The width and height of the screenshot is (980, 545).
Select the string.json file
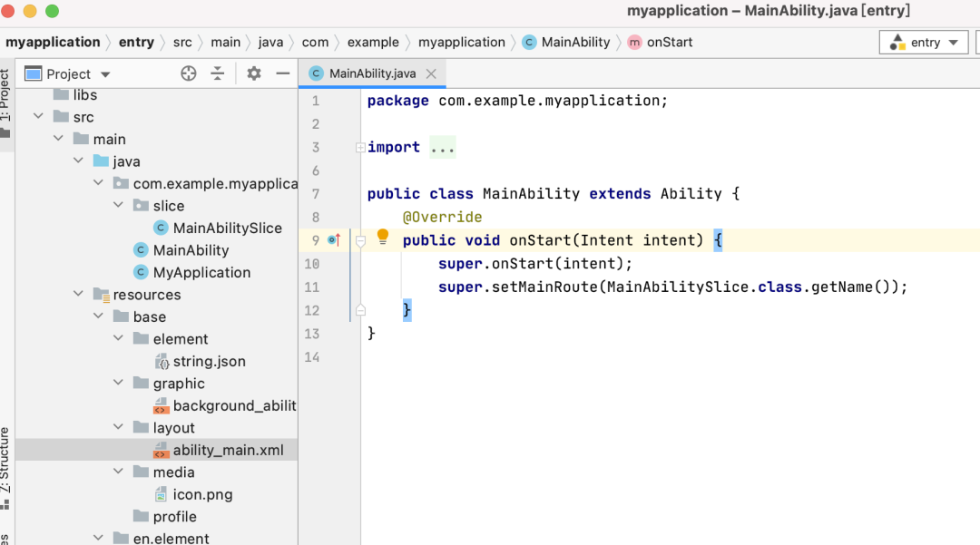point(209,361)
